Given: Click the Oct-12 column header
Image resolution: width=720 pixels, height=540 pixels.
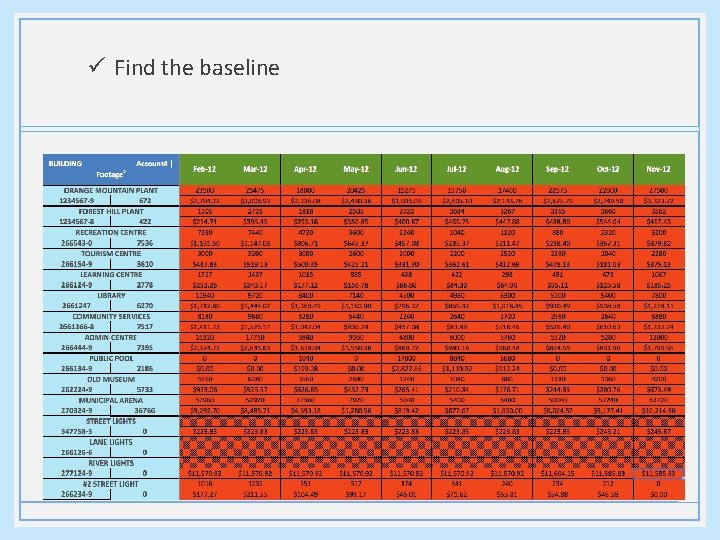Looking at the screenshot, I should tap(608, 169).
